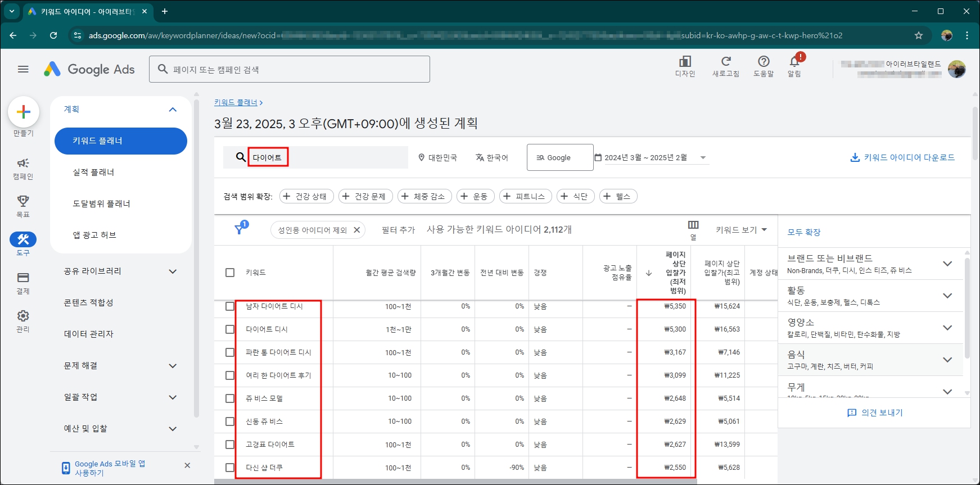Click the sort arrow on 페이지 상단 입찰가(최저 범위)

pos(649,273)
